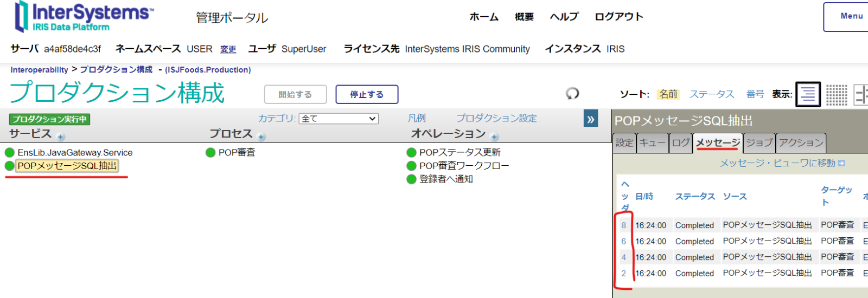The height and width of the screenshot is (298, 868).
Task: Switch to list view display icon
Action: click(807, 94)
